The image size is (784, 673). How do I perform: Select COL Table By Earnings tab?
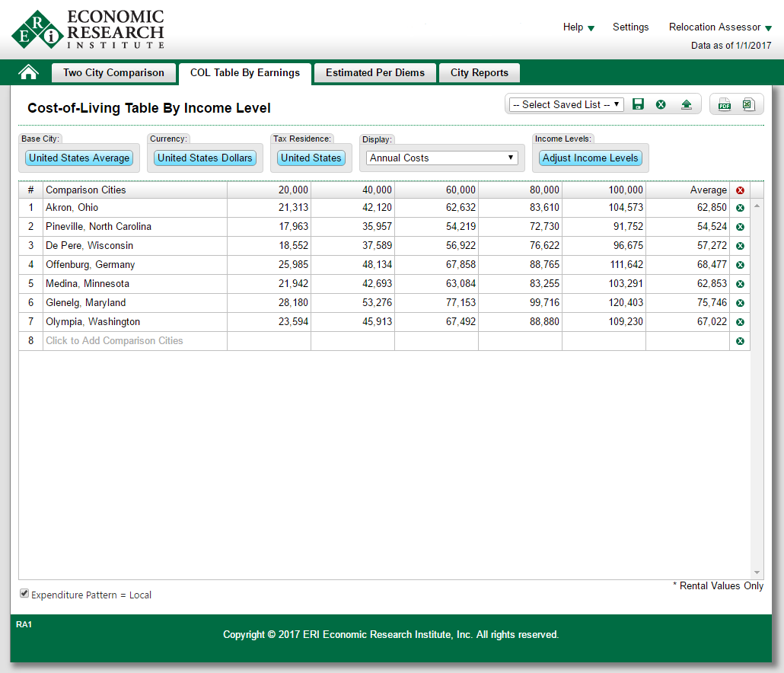pyautogui.click(x=245, y=73)
